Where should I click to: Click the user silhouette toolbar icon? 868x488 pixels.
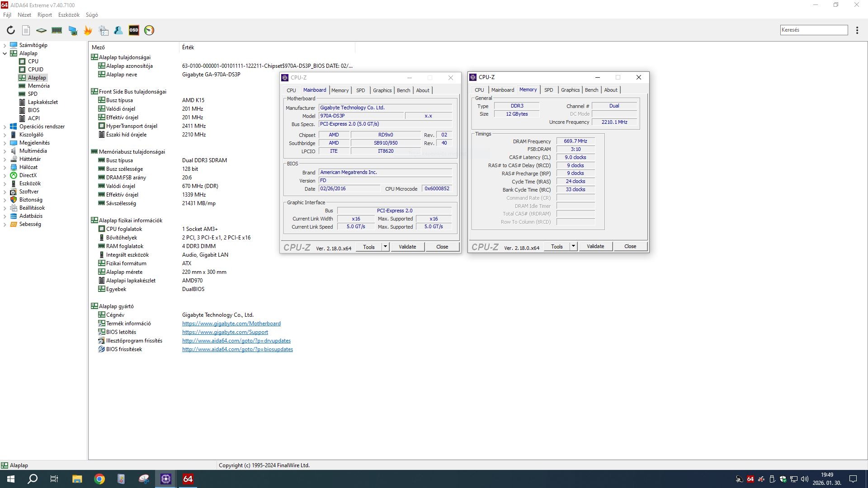[118, 30]
